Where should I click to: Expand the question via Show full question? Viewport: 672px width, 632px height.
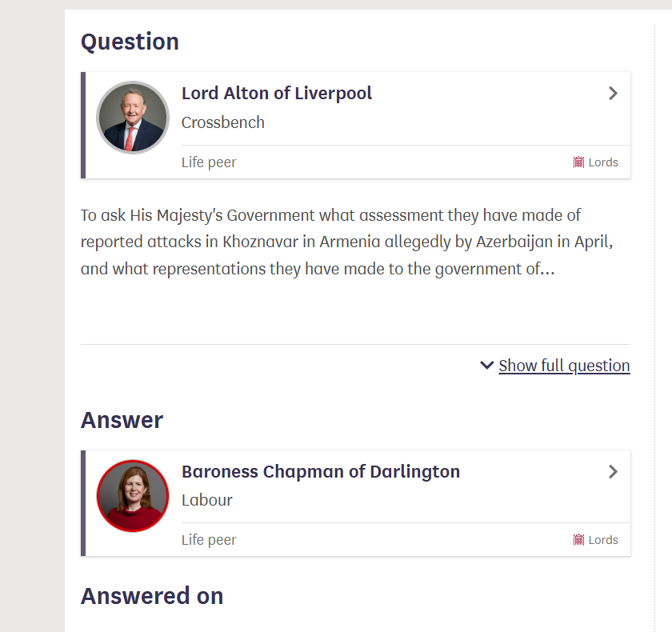(564, 366)
